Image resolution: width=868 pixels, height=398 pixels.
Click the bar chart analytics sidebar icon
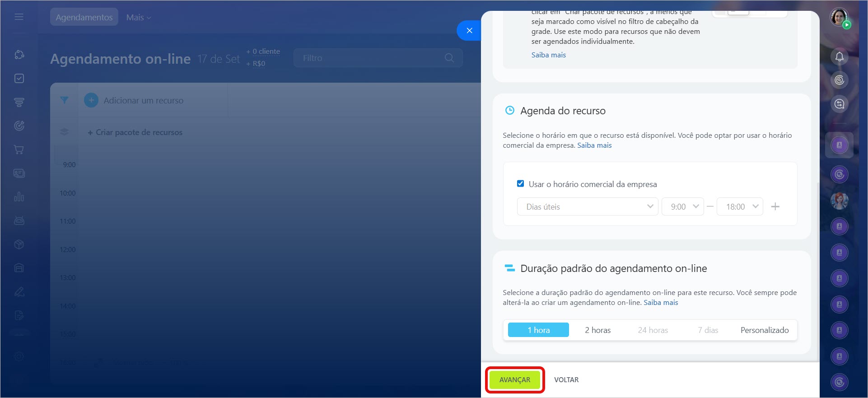[x=19, y=197]
